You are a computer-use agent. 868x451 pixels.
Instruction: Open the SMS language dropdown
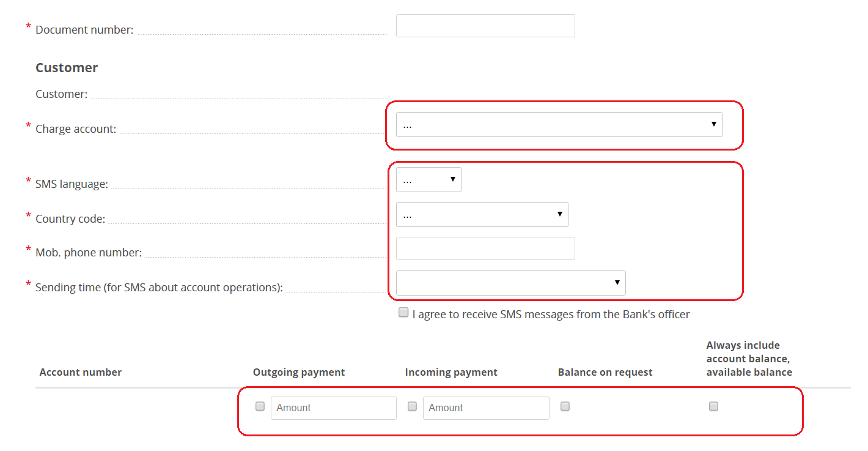[x=428, y=179]
